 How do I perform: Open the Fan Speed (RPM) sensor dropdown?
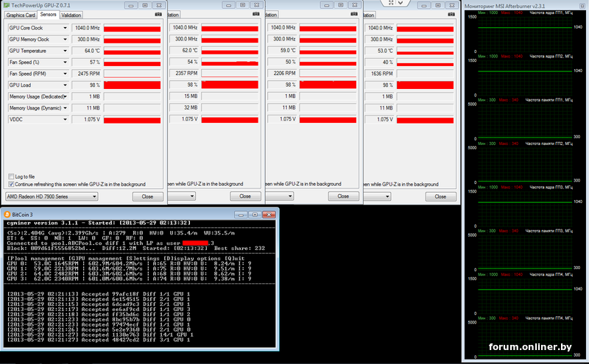(65, 74)
